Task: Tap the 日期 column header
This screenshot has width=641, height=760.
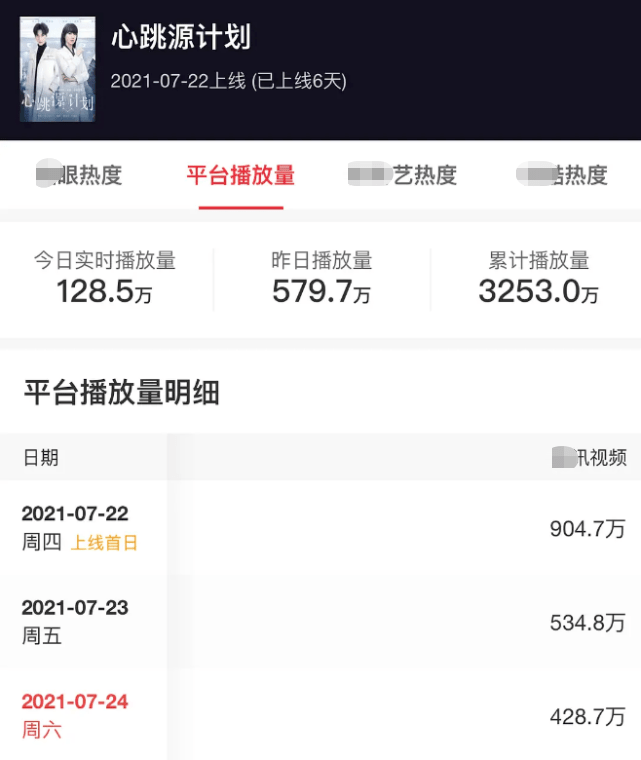Action: point(41,458)
